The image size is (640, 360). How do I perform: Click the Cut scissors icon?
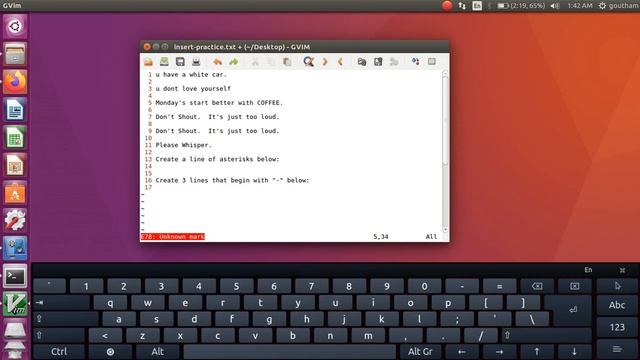coord(255,62)
